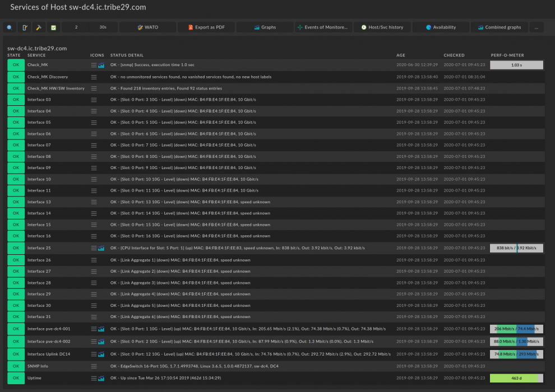Image resolution: width=555 pixels, height=392 pixels.
Task: Open the graph icon for Interface 25
Action: (101, 248)
